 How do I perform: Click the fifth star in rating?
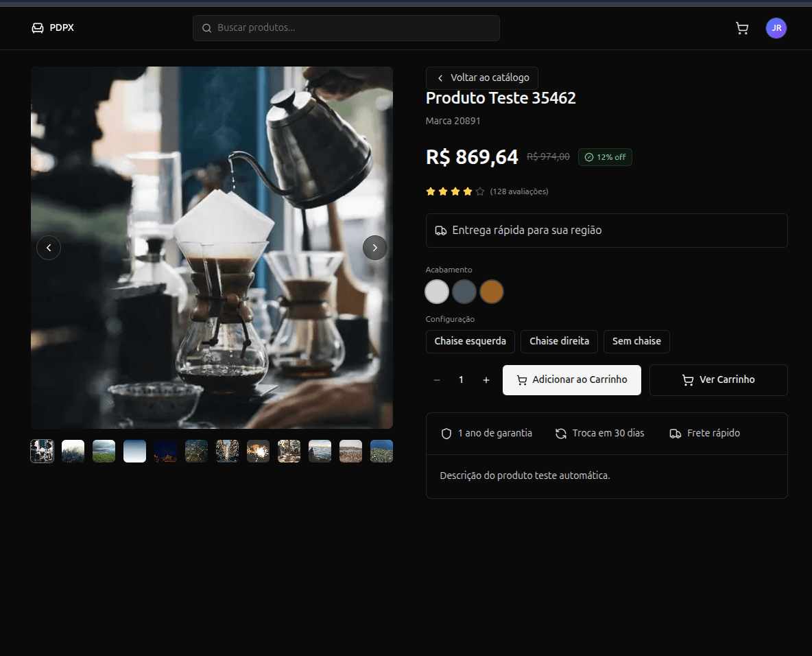[x=480, y=191]
